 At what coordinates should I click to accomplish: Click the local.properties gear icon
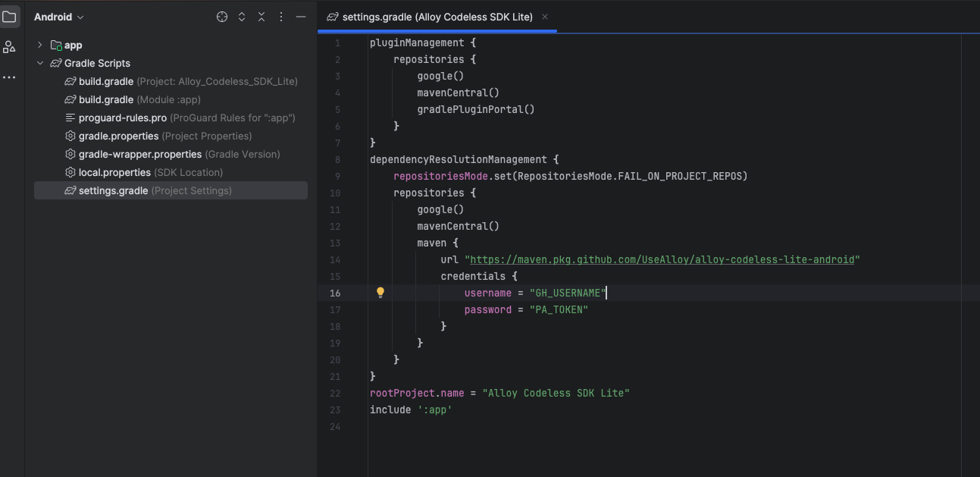70,172
